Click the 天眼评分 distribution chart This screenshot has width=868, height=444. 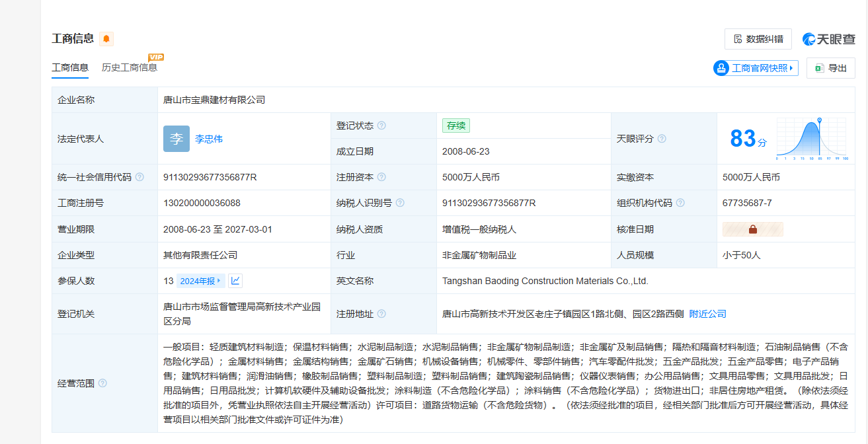pyautogui.click(x=810, y=139)
